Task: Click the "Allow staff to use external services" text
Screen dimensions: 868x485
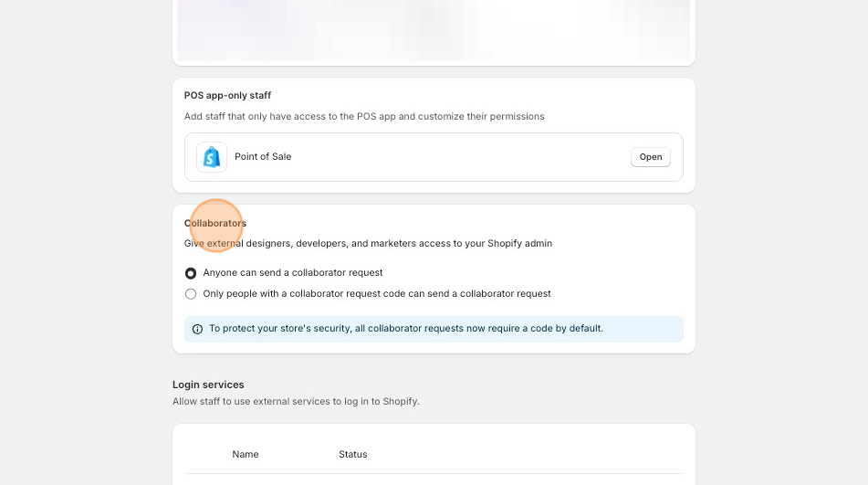Action: pyautogui.click(x=296, y=402)
